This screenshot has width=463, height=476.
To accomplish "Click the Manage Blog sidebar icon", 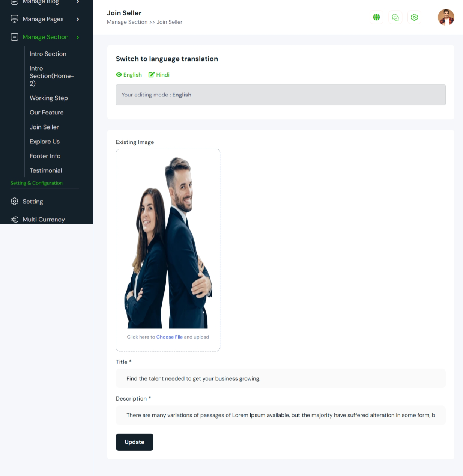I will pos(14,2).
